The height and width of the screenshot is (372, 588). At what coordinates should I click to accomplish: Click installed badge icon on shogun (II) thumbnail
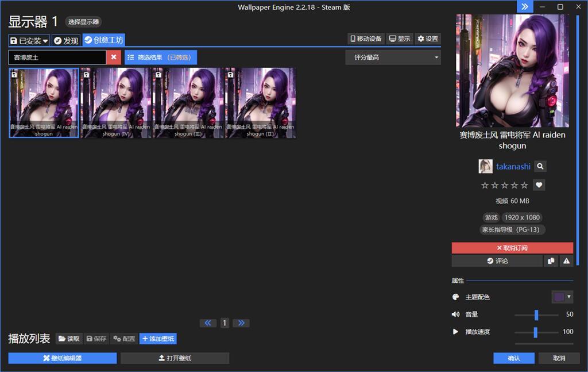coord(230,75)
